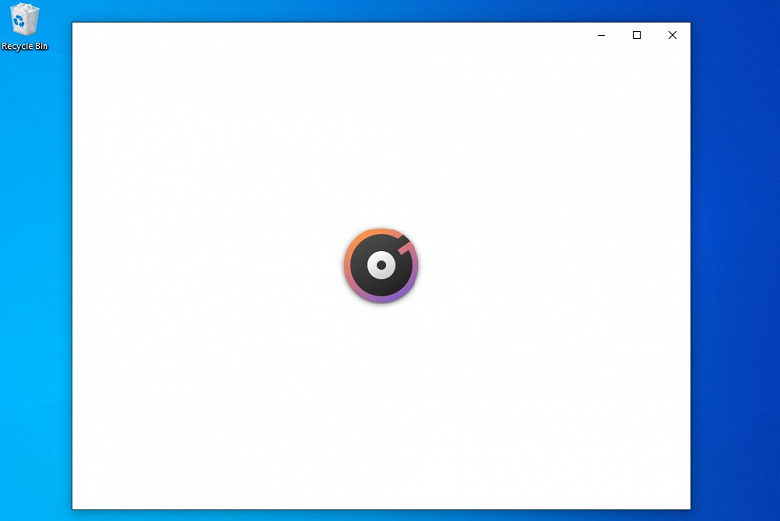Click the Groove Music splash logo

[x=381, y=265]
